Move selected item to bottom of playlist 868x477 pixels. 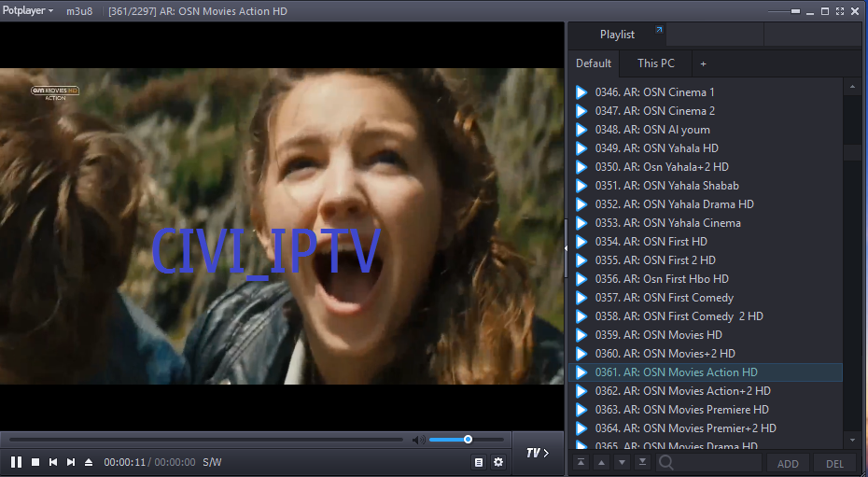tap(642, 462)
